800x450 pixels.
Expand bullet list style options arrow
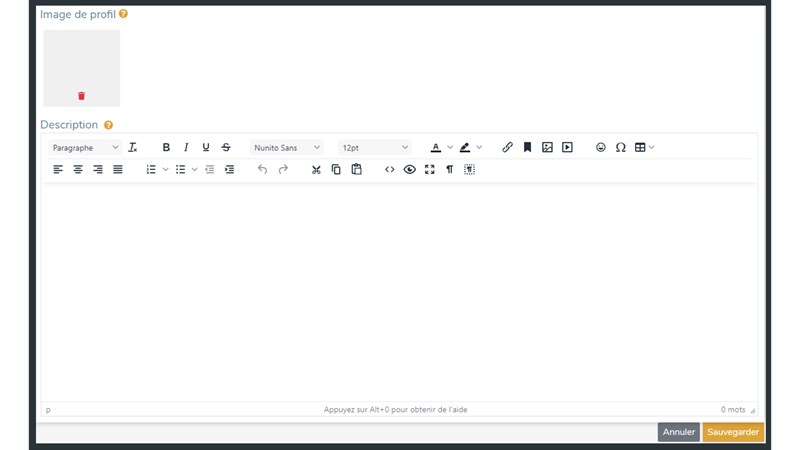point(194,169)
